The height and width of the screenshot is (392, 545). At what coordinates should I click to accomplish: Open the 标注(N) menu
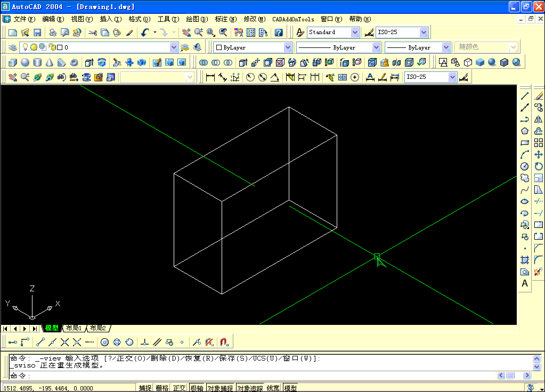226,19
